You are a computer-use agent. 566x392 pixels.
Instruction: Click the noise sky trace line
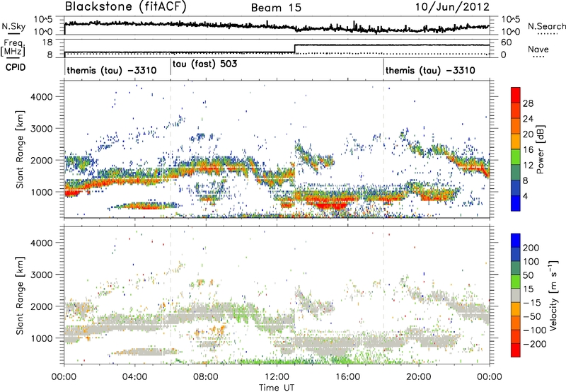point(277,26)
